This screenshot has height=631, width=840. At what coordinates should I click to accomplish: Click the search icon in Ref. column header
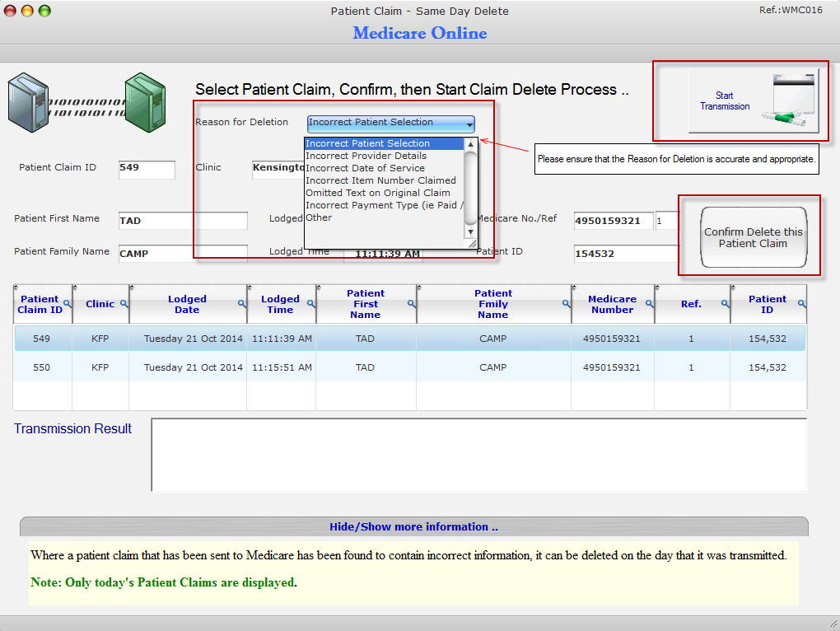point(726,304)
